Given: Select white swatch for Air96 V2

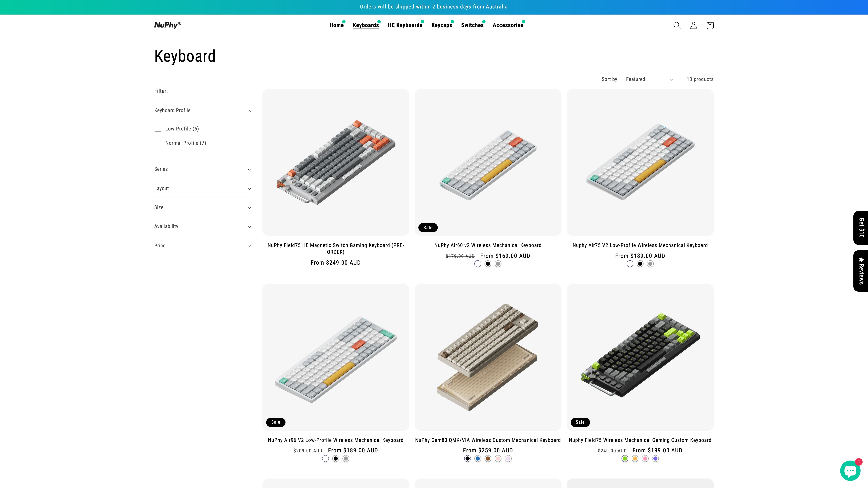Looking at the screenshot, I should click(x=325, y=458).
